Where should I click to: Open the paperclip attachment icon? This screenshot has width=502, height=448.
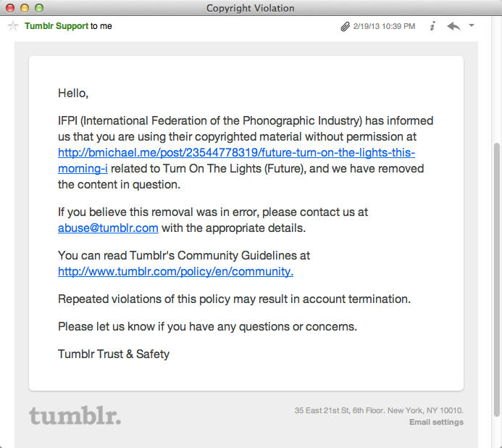pyautogui.click(x=345, y=26)
